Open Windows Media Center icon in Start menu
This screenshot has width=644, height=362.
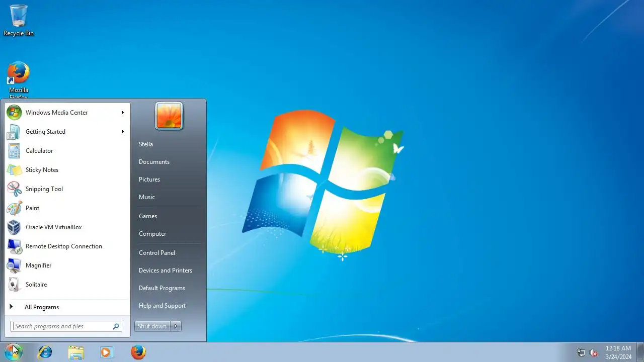(14, 112)
